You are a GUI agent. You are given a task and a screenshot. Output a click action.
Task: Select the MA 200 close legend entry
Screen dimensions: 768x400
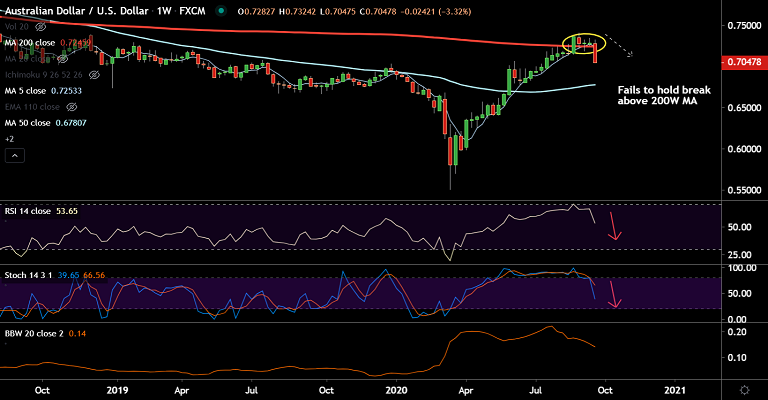(x=30, y=43)
